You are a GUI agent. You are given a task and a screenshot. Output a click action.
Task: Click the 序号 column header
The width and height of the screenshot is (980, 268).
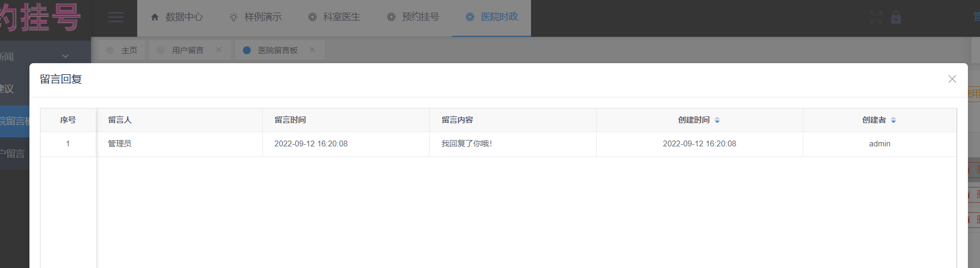68,120
